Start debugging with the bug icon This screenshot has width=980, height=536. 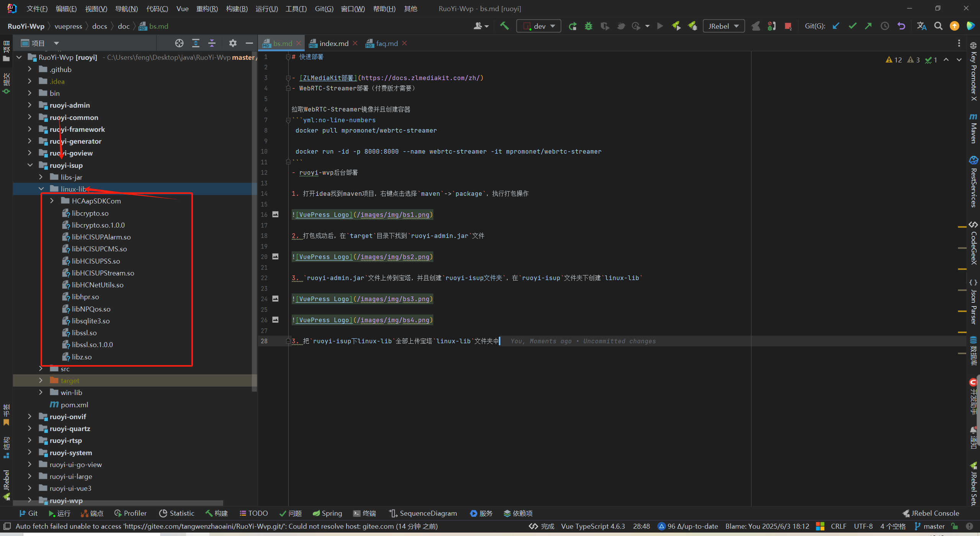coord(588,26)
